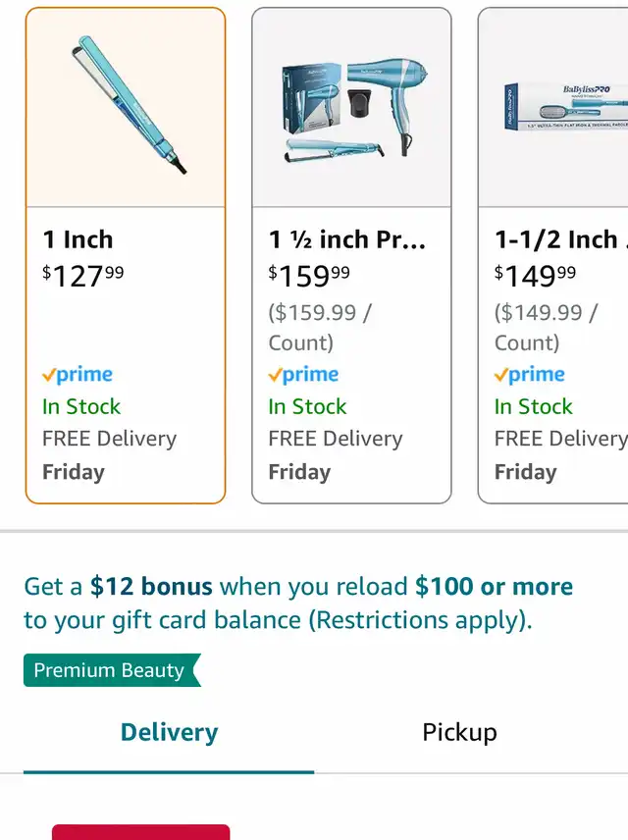Click the prime logo under $159.99 option
Screen dimensions: 628x840
click(304, 375)
